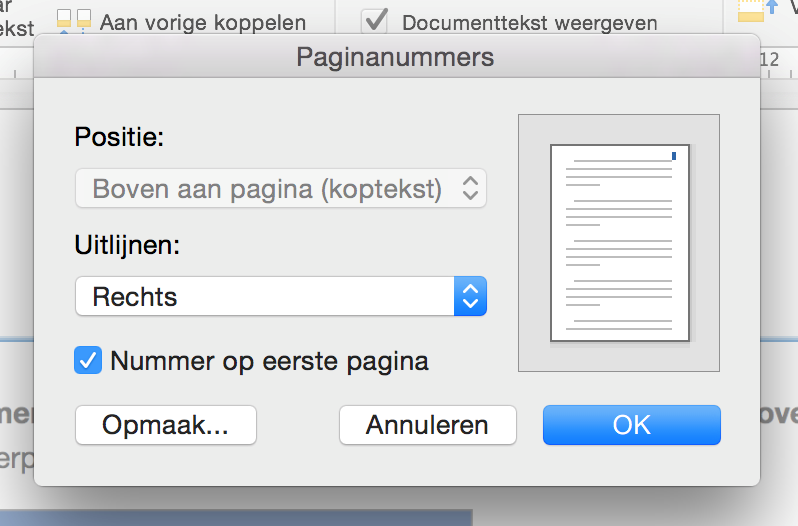Click the blue page number marker in preview

tap(674, 156)
